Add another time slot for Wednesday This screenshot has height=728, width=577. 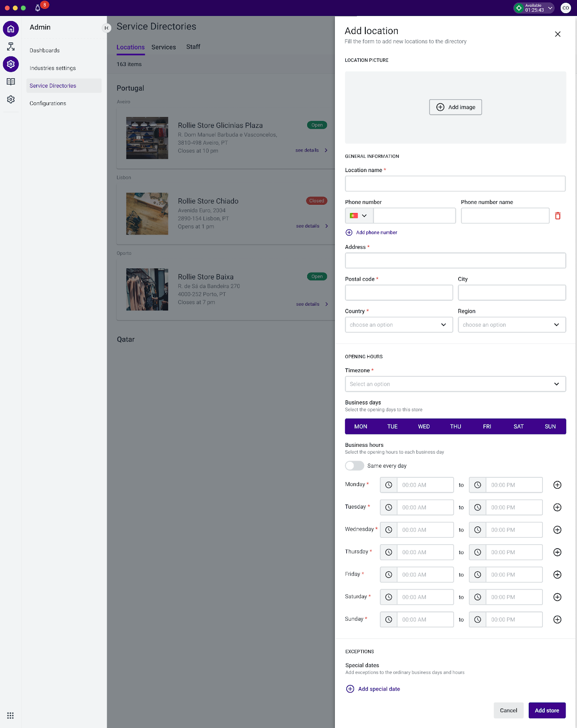(x=557, y=530)
